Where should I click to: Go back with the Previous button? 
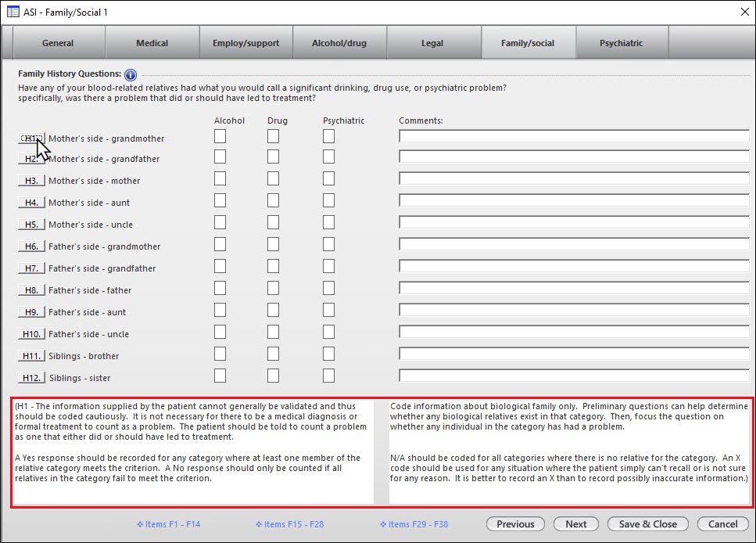515,524
